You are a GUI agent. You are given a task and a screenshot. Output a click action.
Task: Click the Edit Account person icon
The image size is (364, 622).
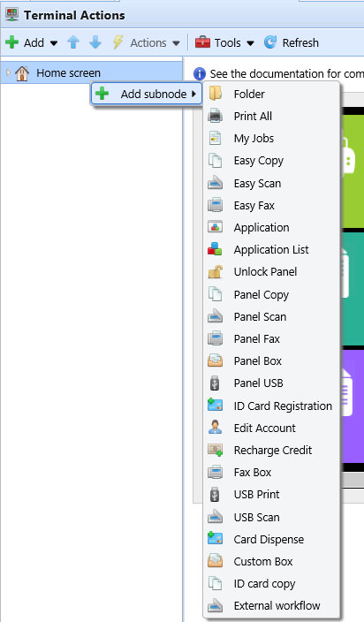click(x=216, y=428)
